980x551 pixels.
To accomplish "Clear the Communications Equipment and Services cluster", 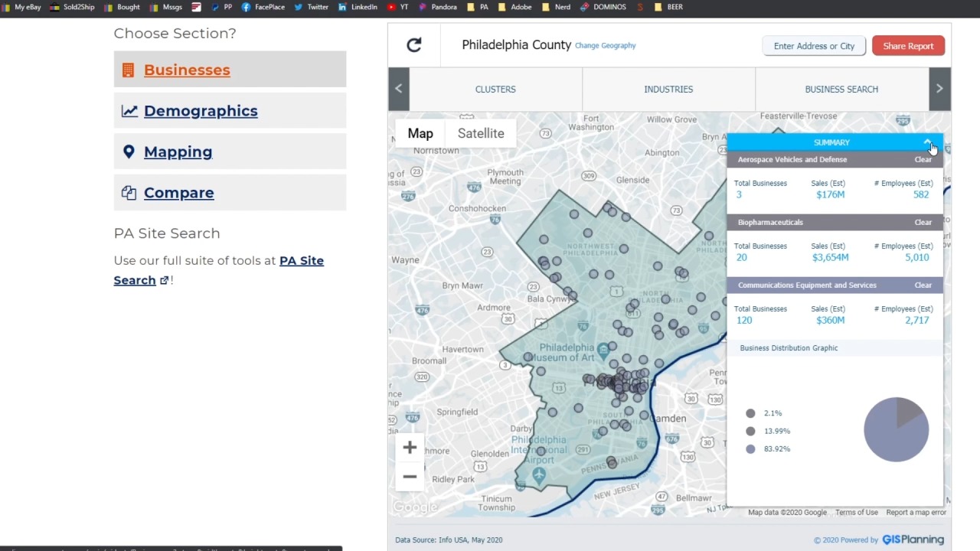I will click(x=923, y=285).
